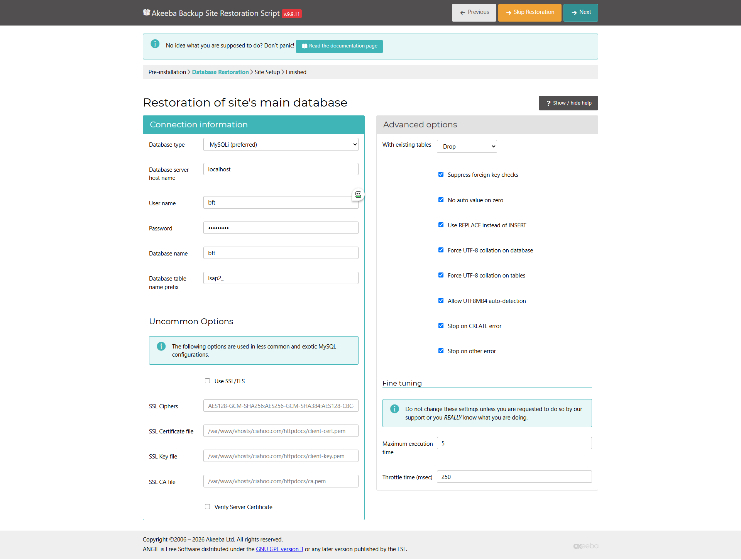
Task: Open Read the documentation page
Action: tap(339, 46)
